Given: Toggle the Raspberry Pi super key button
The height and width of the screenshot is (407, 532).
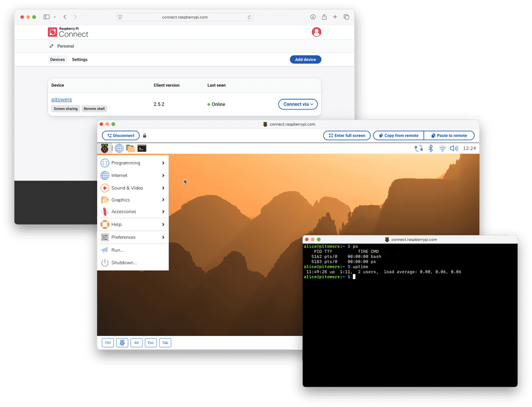Looking at the screenshot, I should point(122,343).
